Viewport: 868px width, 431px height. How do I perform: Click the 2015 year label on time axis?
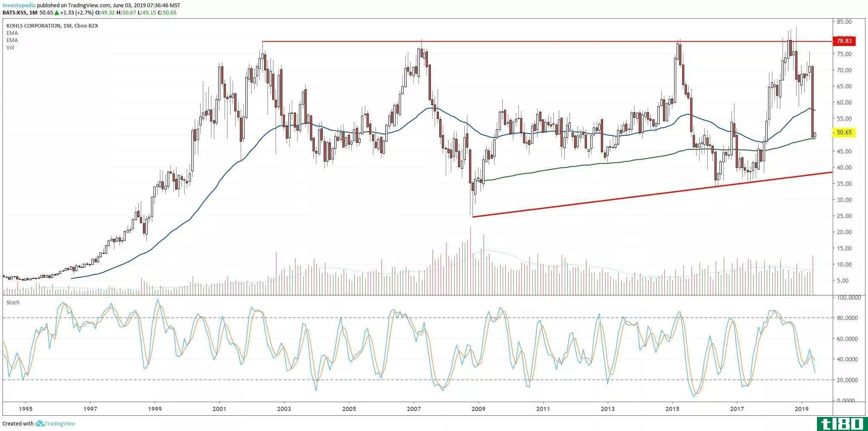coord(672,409)
